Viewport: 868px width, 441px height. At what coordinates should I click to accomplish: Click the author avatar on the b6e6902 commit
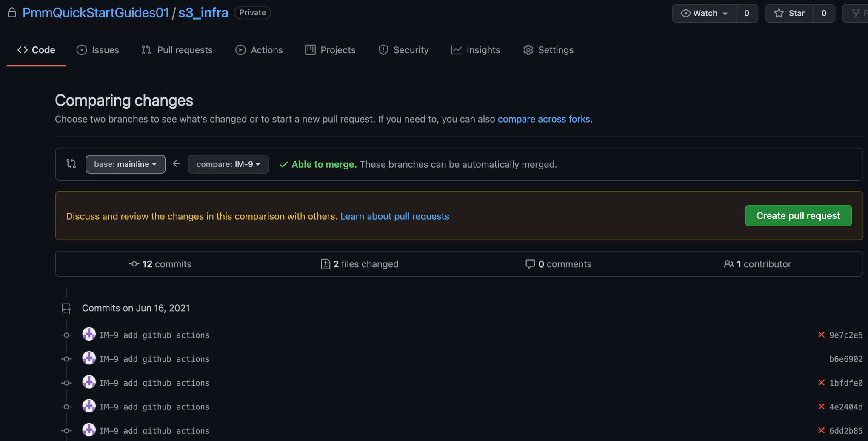point(89,358)
